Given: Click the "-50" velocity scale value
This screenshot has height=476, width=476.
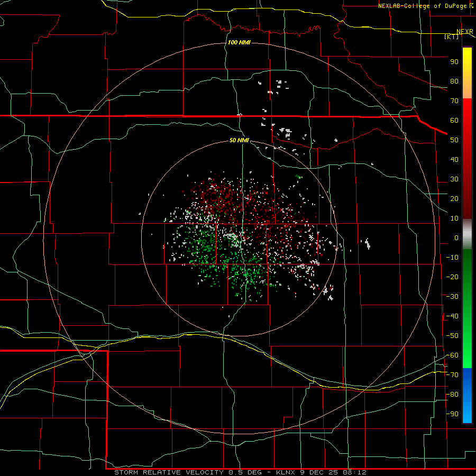Looking at the screenshot, I should click(x=452, y=336).
